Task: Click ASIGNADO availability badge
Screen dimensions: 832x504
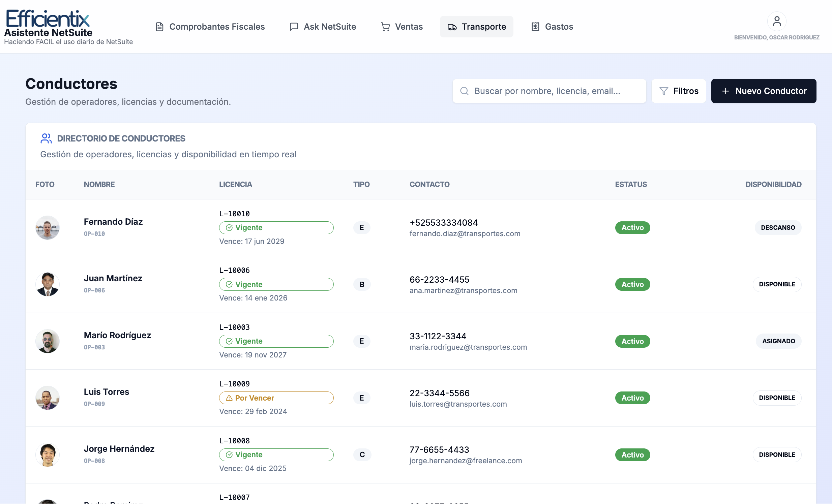Action: [778, 341]
